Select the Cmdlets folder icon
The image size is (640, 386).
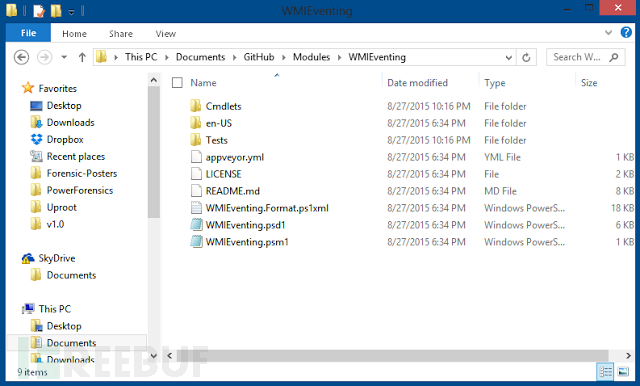click(x=196, y=106)
